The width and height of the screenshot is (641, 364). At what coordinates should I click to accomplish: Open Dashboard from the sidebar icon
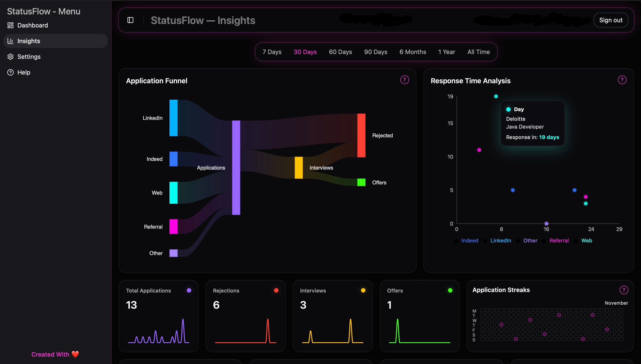10,25
